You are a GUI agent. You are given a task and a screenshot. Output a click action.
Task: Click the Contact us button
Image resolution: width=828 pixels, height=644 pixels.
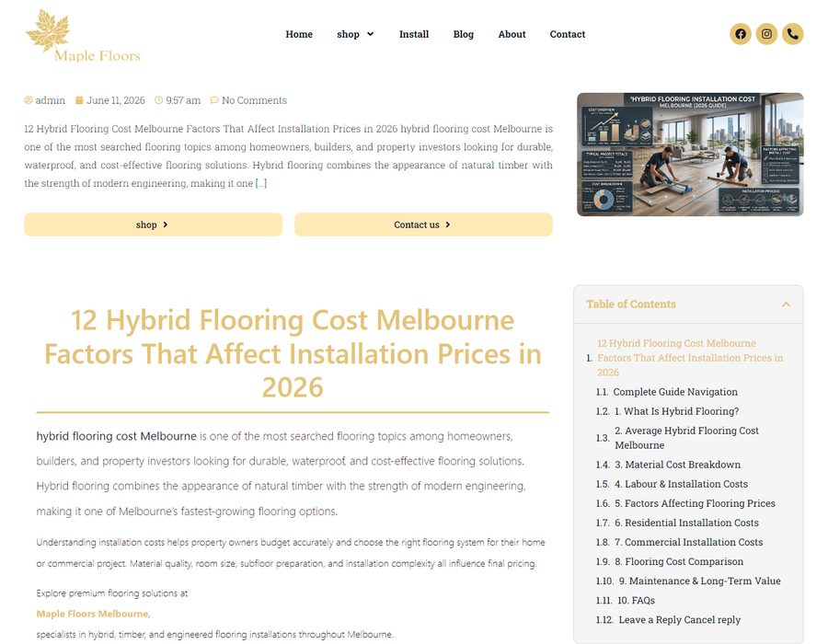(x=423, y=224)
